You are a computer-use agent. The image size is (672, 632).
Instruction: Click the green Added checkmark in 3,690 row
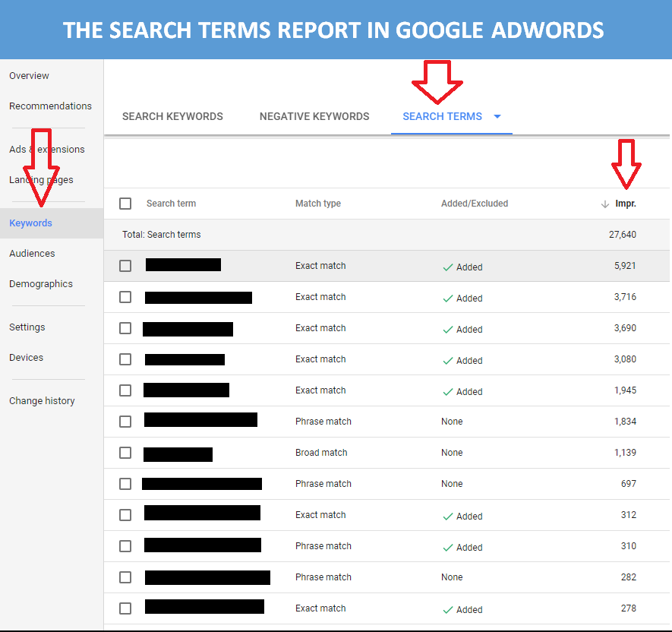[448, 329]
